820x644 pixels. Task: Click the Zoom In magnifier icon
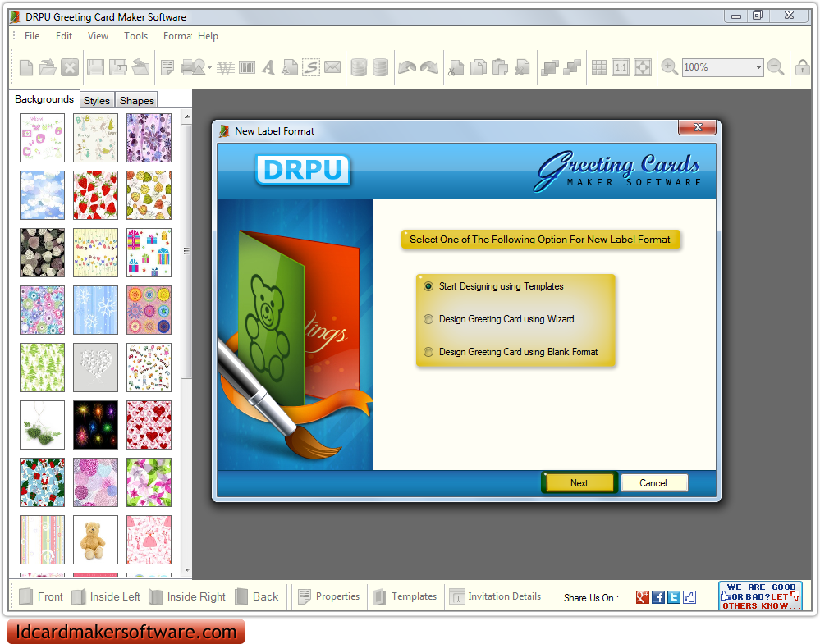670,67
